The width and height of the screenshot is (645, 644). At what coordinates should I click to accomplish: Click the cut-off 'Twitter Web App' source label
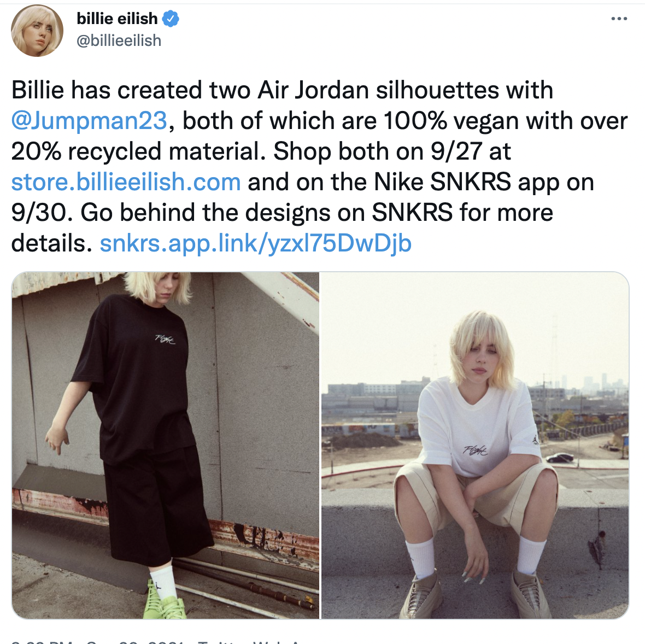(249, 642)
